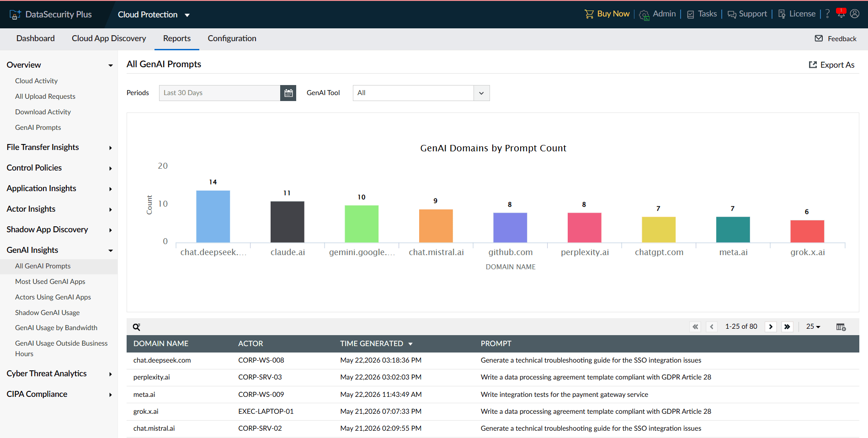Jump to the last page of results
Screen dimensions: 868x438
tap(787, 327)
